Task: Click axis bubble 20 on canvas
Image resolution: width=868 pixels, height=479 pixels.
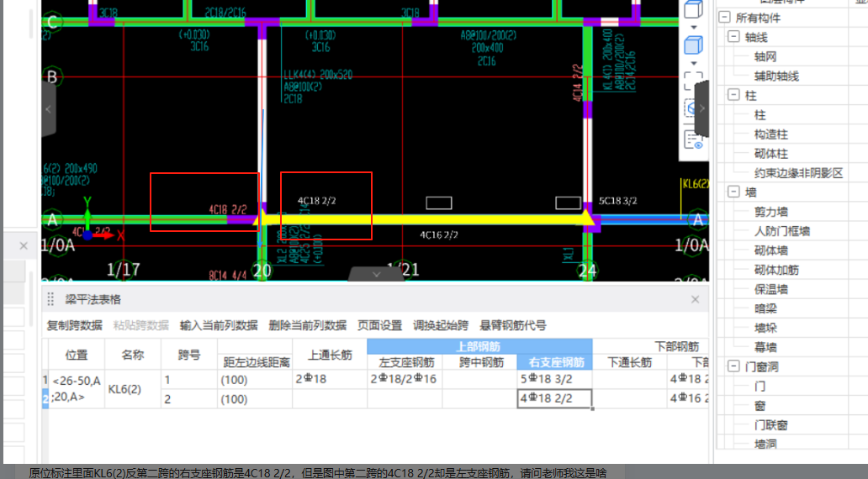Action: click(x=262, y=271)
